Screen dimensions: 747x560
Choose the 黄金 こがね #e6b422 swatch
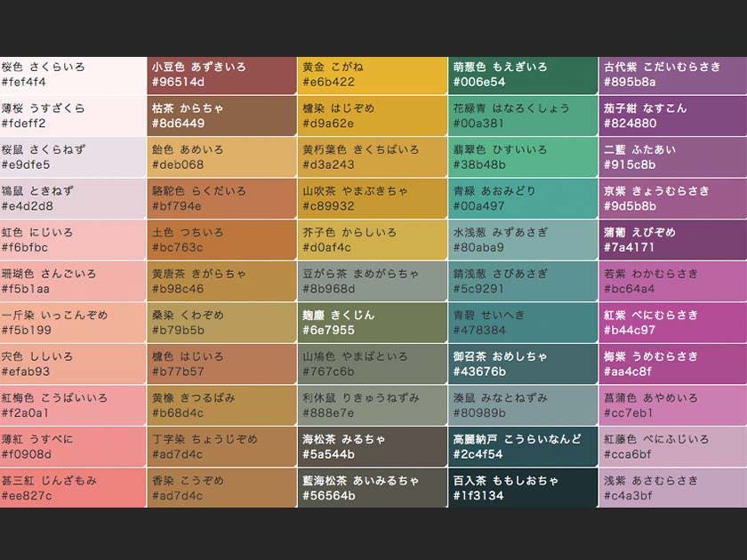(x=372, y=75)
